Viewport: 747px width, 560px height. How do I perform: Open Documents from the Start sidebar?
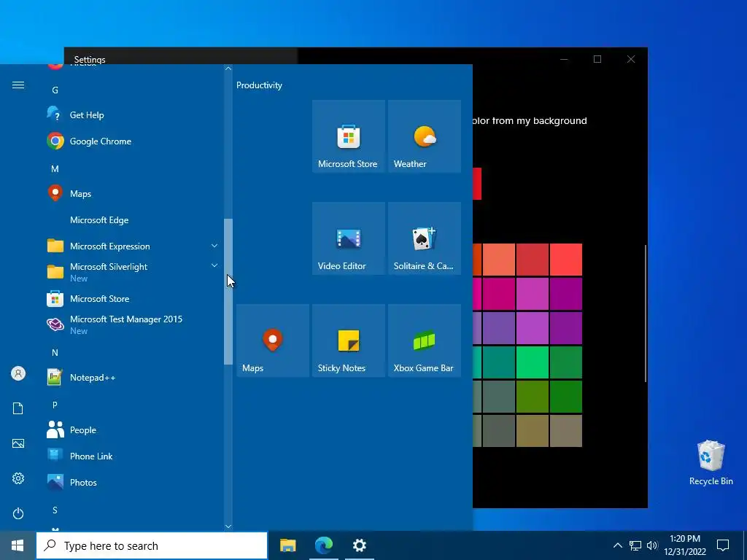click(18, 408)
